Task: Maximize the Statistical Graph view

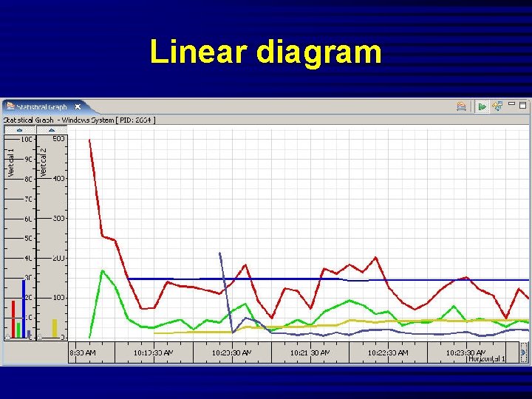Action: coord(523,105)
